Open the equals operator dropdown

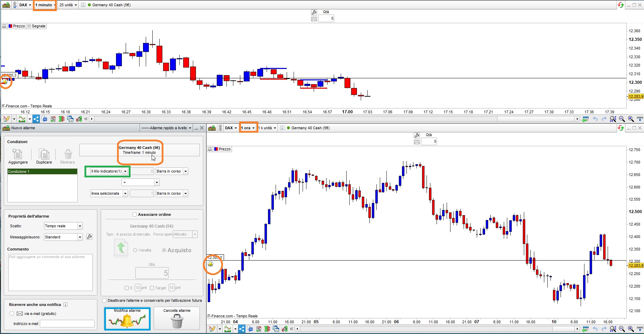click(140, 182)
